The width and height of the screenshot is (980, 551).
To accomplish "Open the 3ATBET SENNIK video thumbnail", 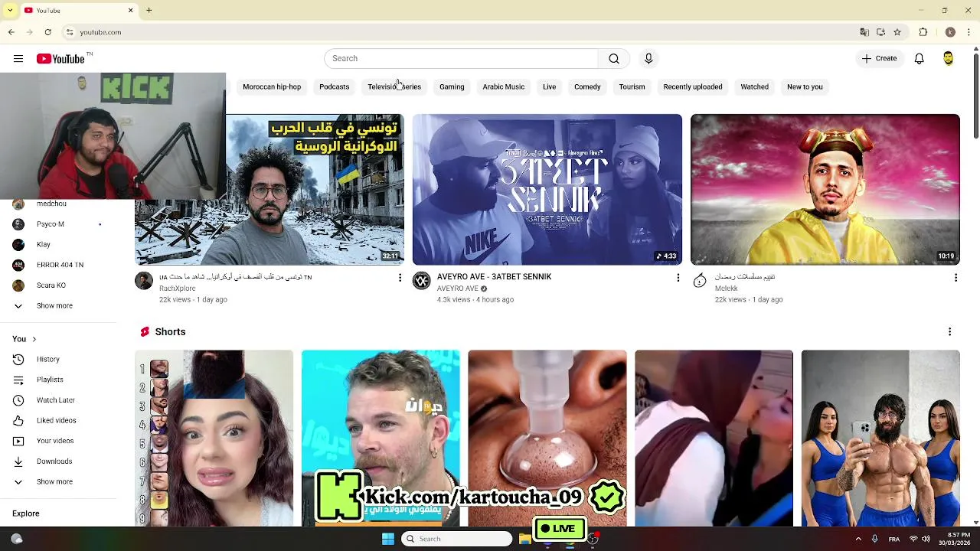I will pyautogui.click(x=547, y=190).
